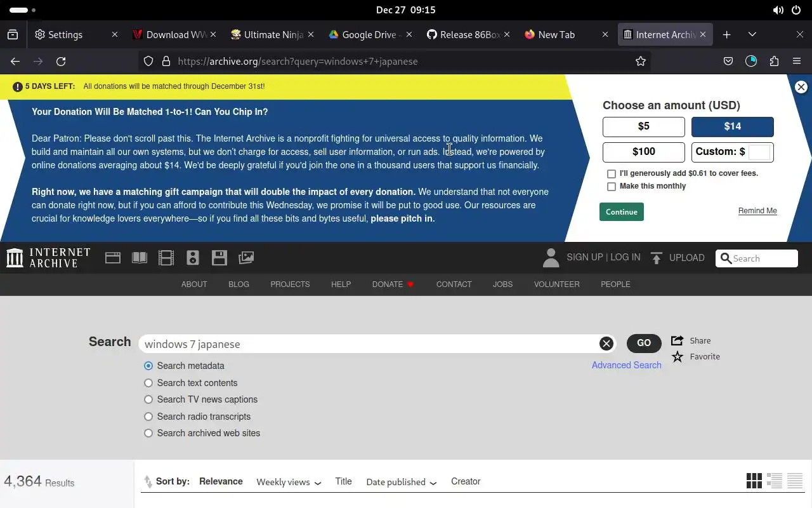
Task: Go back to previous page
Action: [15, 61]
